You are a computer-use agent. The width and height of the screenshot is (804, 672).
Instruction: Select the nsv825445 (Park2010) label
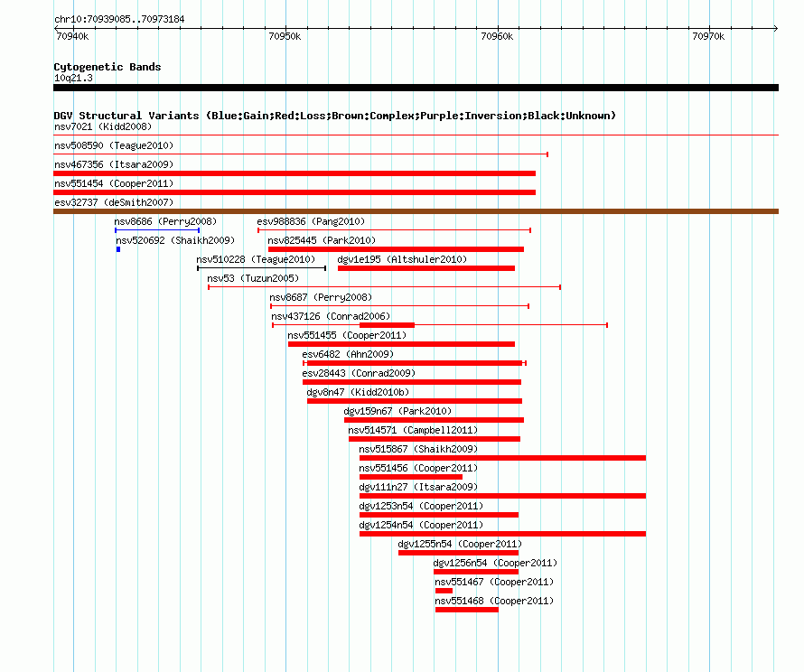tap(322, 240)
